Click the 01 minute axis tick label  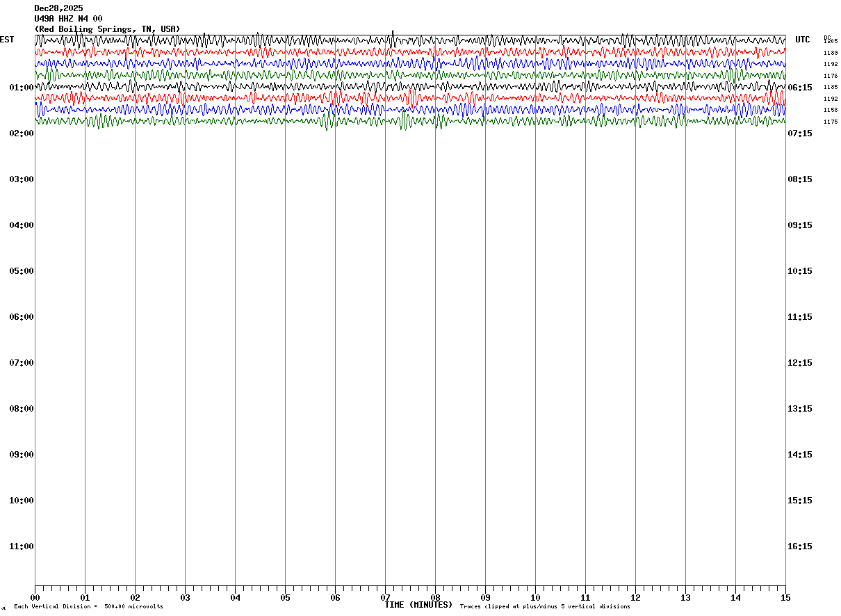point(85,598)
